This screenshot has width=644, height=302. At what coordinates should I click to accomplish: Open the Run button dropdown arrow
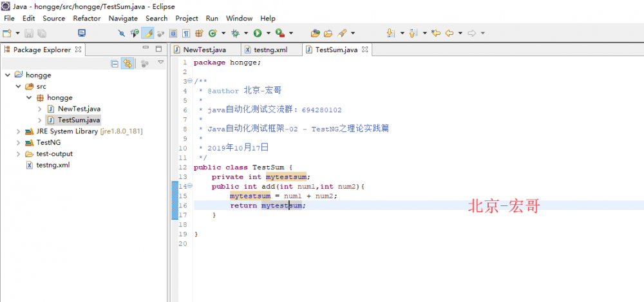pyautogui.click(x=267, y=33)
